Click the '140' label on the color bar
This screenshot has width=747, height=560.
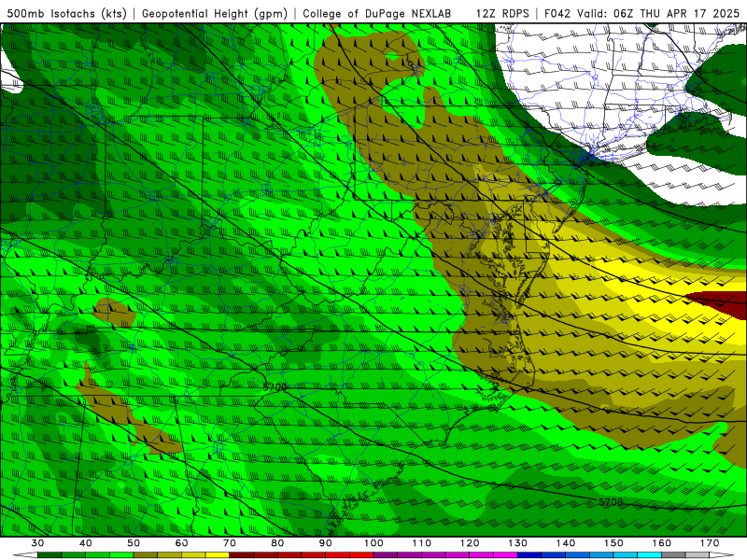[566, 543]
